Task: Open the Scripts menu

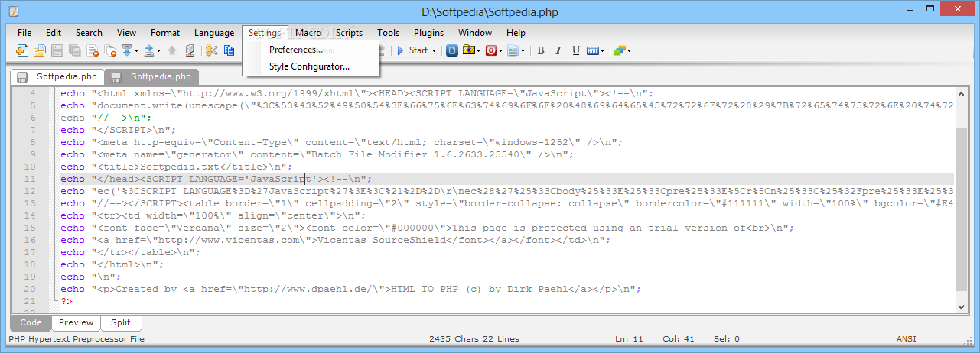Action: pos(349,33)
